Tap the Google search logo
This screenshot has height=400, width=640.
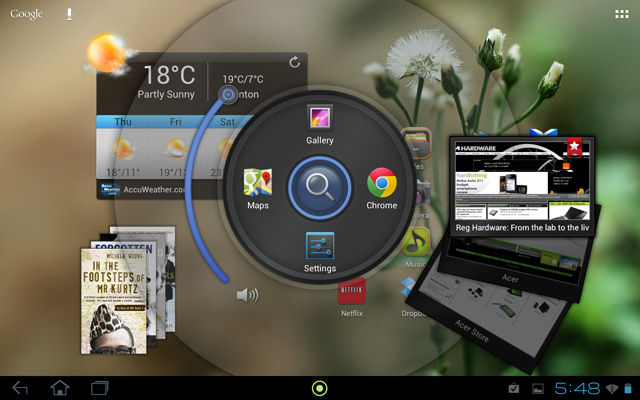(26, 14)
